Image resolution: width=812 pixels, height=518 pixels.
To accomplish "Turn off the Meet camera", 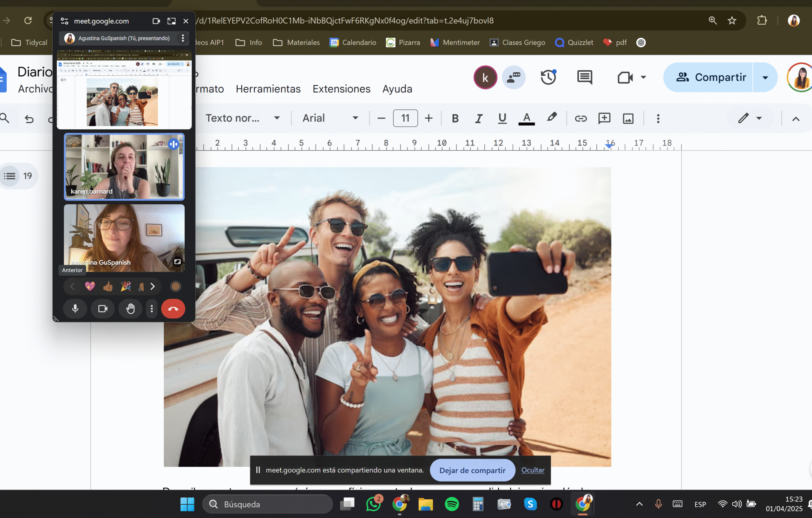I will [103, 309].
